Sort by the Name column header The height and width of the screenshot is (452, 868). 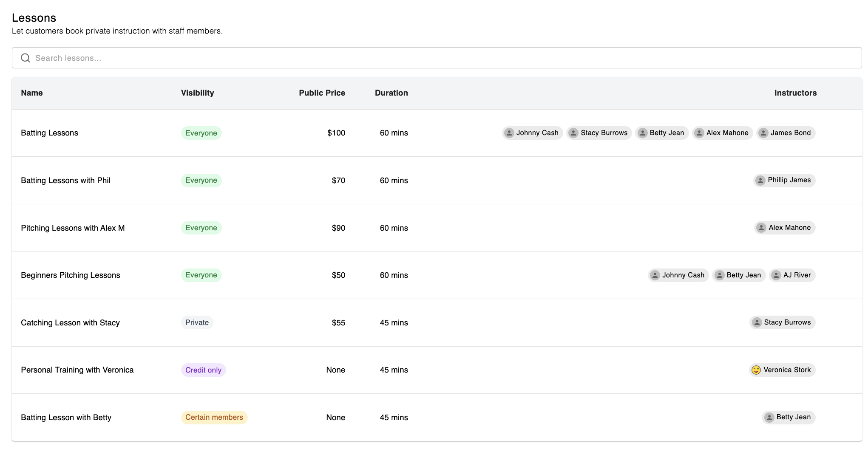32,93
